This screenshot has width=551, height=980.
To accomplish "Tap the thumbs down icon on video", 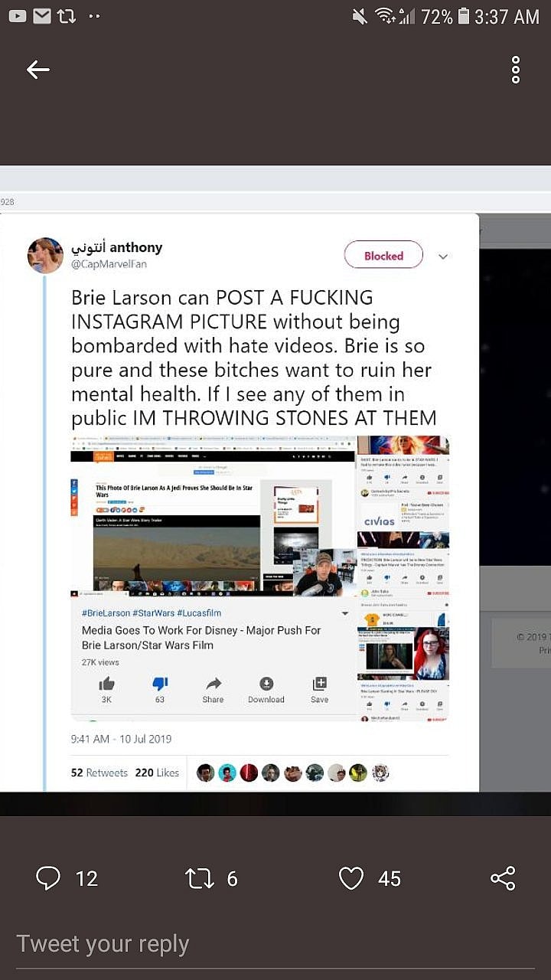I will click(160, 684).
